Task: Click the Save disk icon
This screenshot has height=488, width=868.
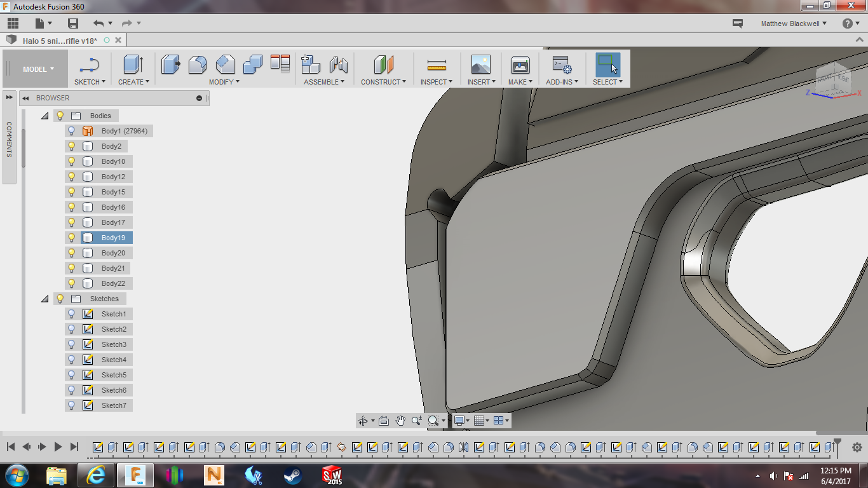Action: 73,24
